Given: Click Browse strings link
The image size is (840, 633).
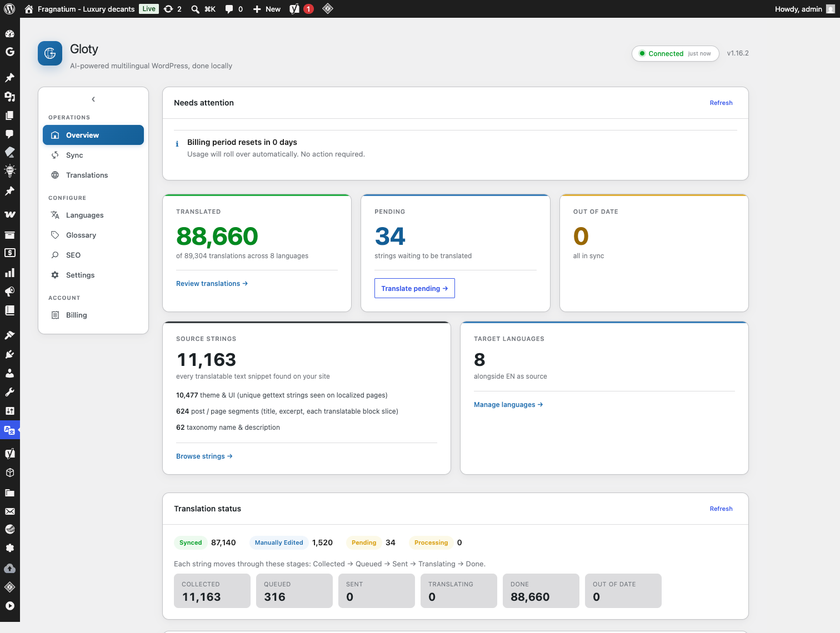Looking at the screenshot, I should click(x=204, y=456).
